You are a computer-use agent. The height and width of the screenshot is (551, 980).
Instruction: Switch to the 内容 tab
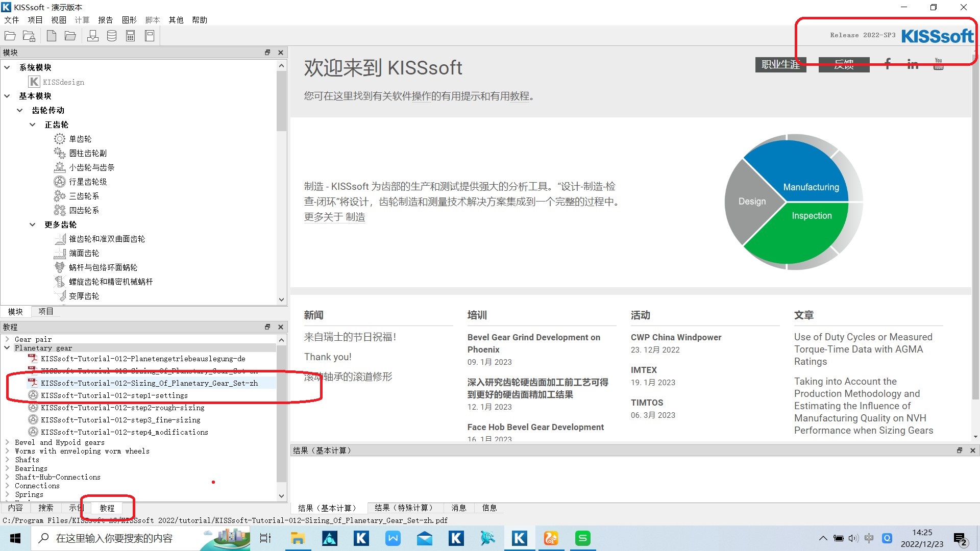15,508
